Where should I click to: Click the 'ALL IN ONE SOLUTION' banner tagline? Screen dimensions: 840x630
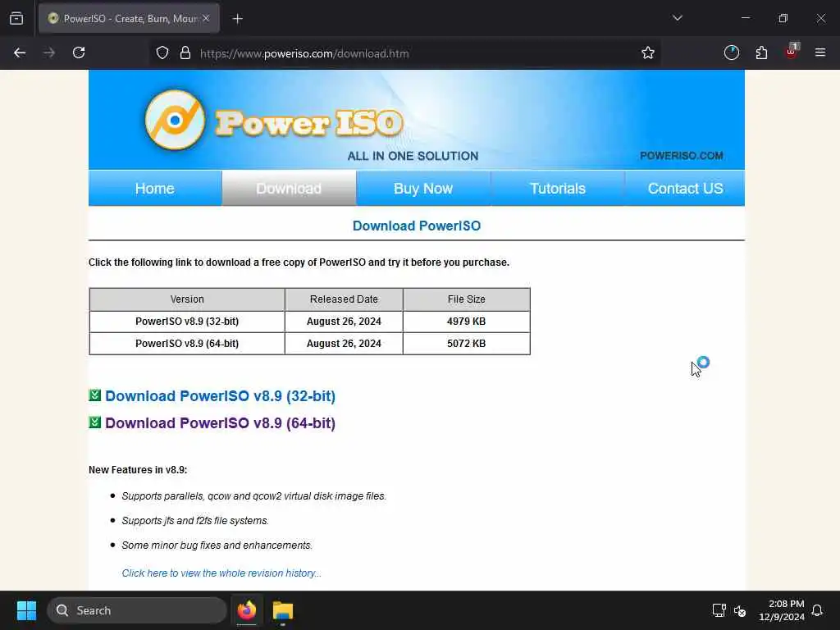[413, 156]
